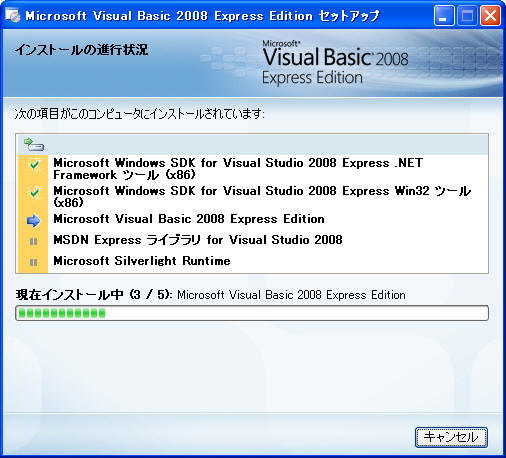Select Microsoft Silverlight Runtime list item
Screen dimensions: 506x458
(142, 261)
